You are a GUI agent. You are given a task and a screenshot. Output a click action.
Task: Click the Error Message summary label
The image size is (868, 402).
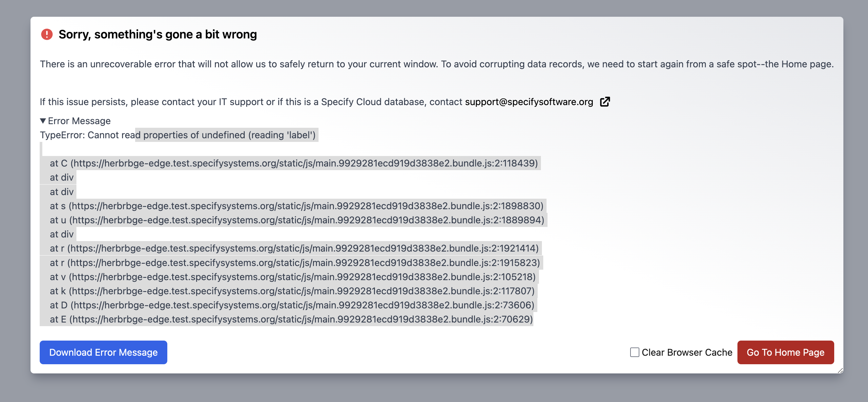click(79, 121)
